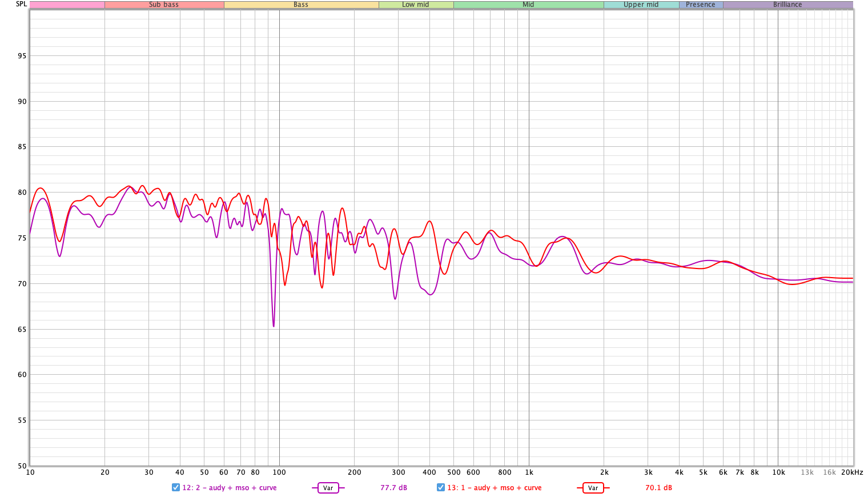Click the 5k frequency axis label
The height and width of the screenshot is (497, 868).
pyautogui.click(x=703, y=472)
